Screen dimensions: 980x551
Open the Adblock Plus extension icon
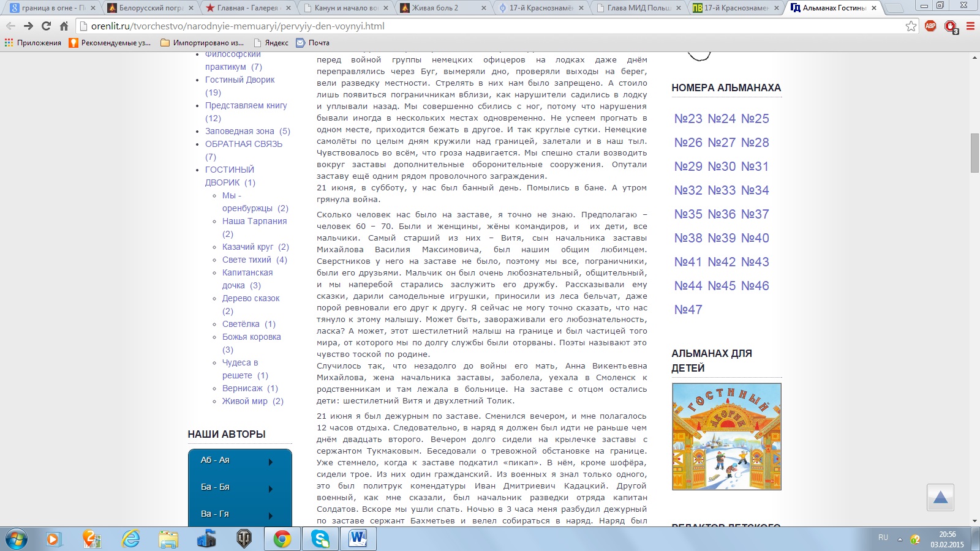(930, 26)
